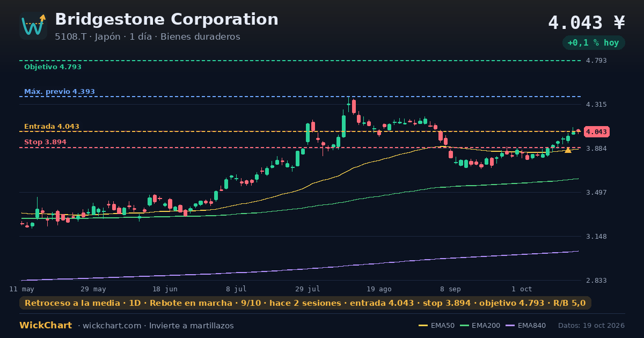Click the 4.793 price axis value

point(596,61)
